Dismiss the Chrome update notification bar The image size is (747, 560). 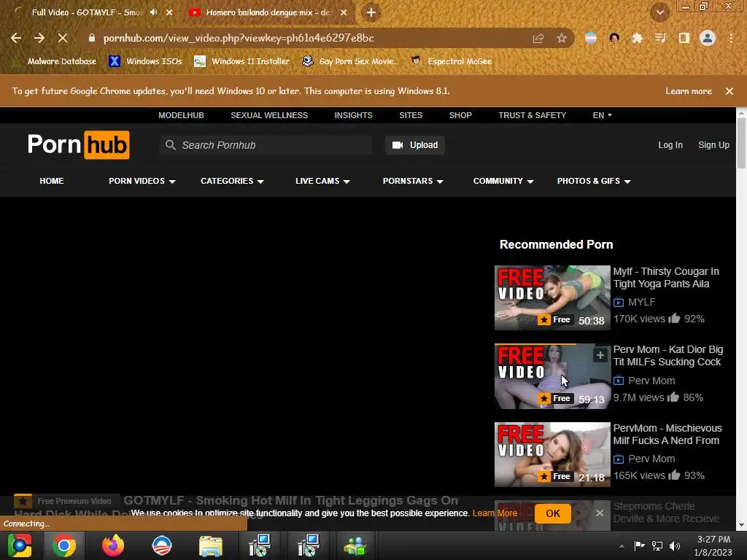pos(729,91)
